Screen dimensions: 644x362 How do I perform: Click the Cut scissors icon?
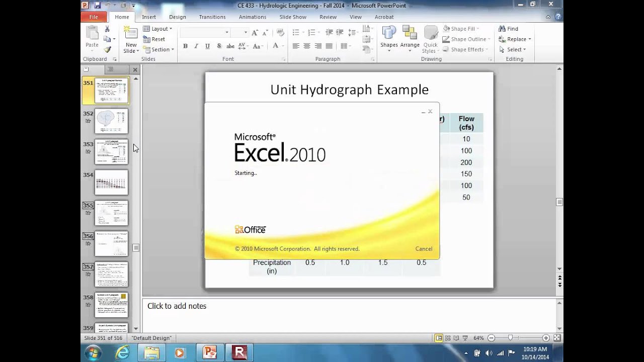click(x=107, y=29)
